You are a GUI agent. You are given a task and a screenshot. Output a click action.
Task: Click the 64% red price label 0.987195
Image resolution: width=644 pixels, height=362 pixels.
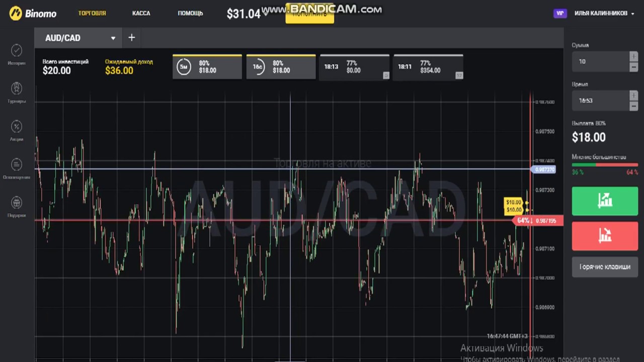tap(537, 221)
